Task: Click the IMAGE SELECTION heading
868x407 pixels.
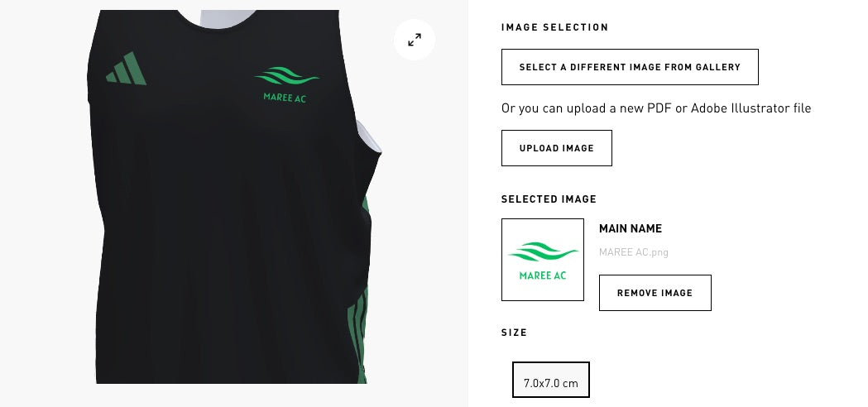Action: 554,27
